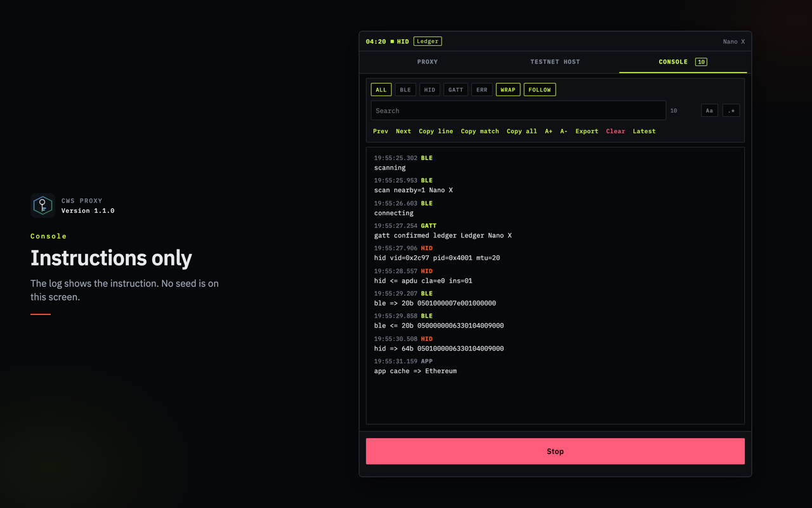Image resolution: width=812 pixels, height=508 pixels.
Task: Click the Search input field
Action: point(518,110)
